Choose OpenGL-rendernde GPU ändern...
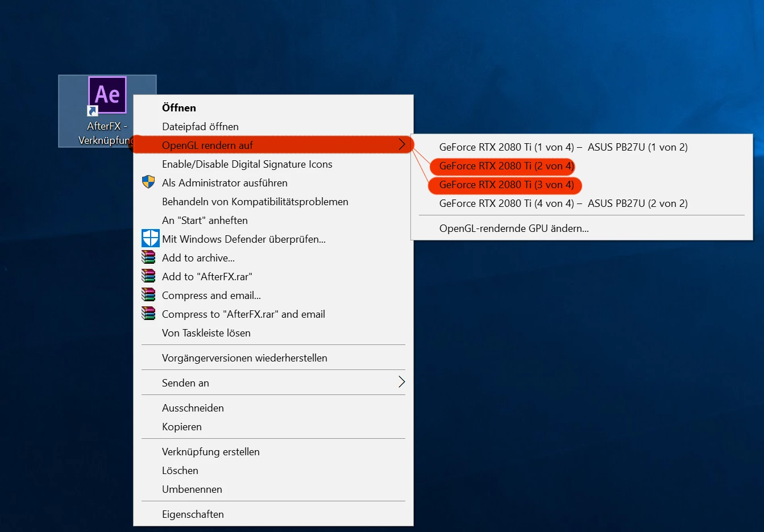 pos(582,228)
